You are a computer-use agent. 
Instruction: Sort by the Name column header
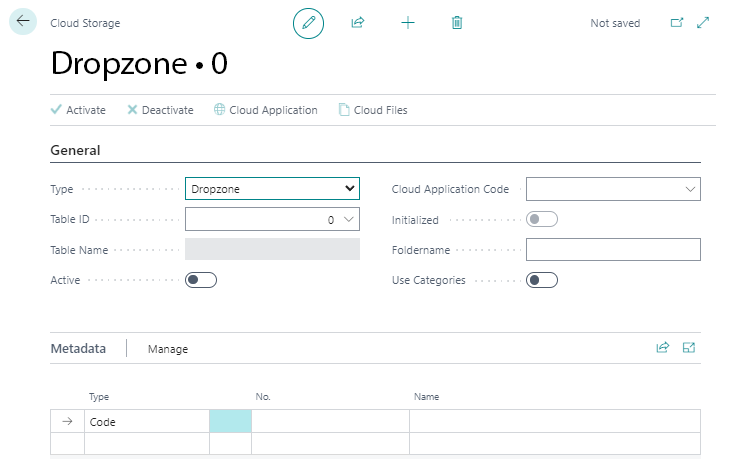pos(427,396)
